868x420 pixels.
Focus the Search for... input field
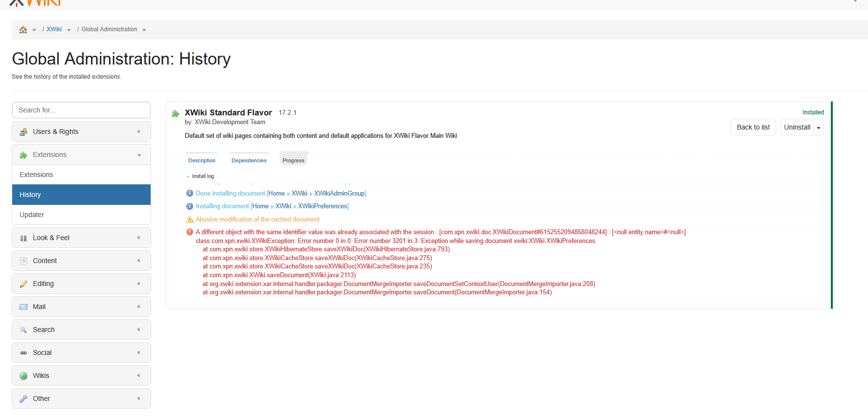pos(81,110)
